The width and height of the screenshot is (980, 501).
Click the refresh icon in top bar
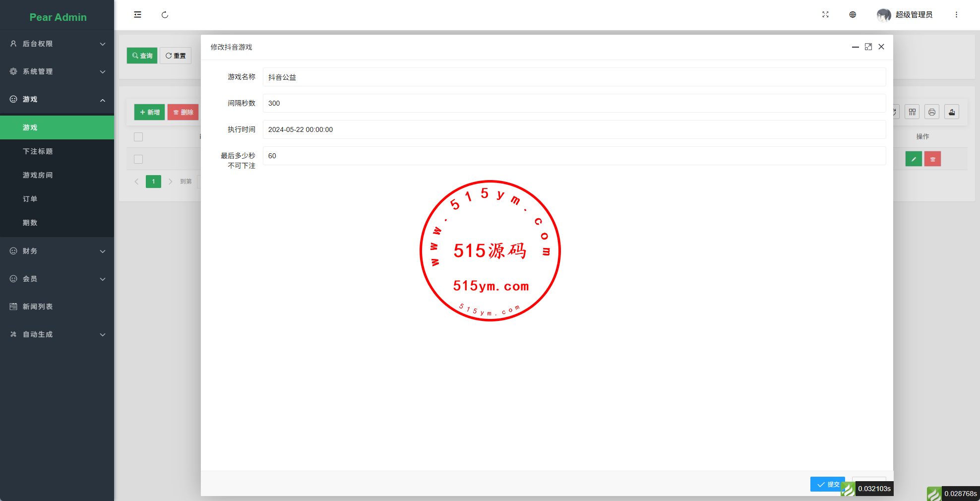[x=165, y=15]
